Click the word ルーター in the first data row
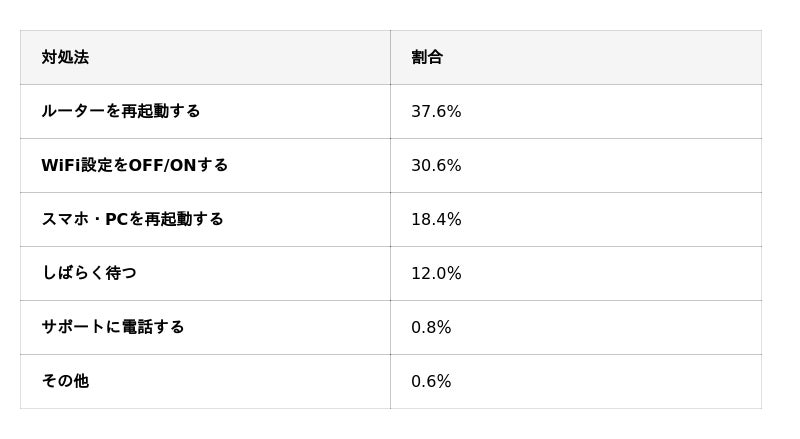800x439 pixels. (73, 112)
